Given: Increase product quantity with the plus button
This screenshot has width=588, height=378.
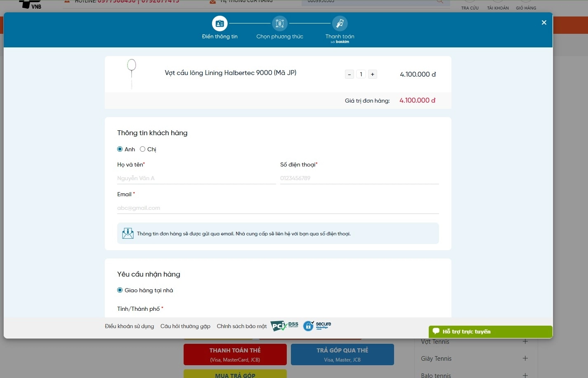Looking at the screenshot, I should click(373, 74).
